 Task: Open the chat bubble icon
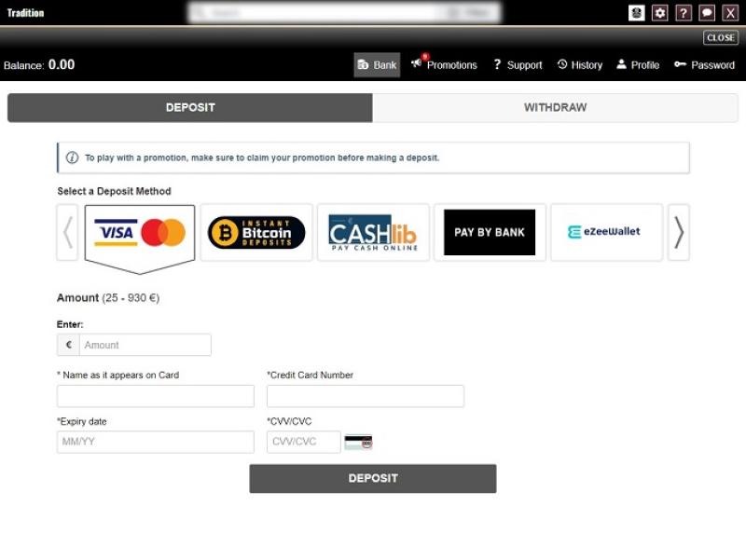click(707, 13)
